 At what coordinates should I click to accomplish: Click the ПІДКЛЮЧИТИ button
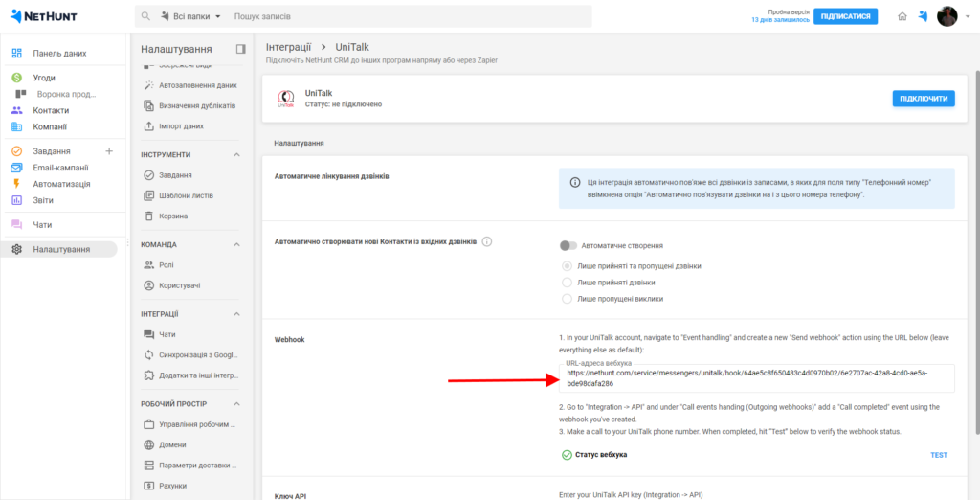923,99
